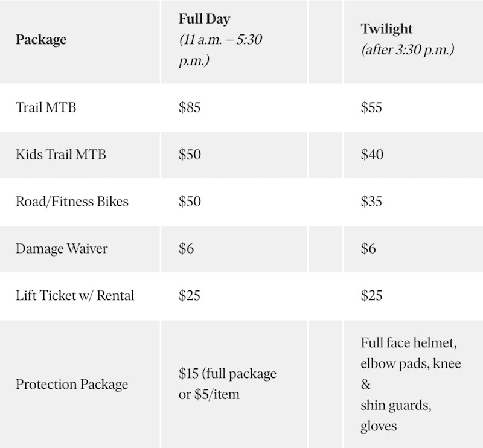Viewport: 483px width, 448px height.
Task: Click the $35 Road/Fitness Bikes twilight price
Action: tap(371, 202)
